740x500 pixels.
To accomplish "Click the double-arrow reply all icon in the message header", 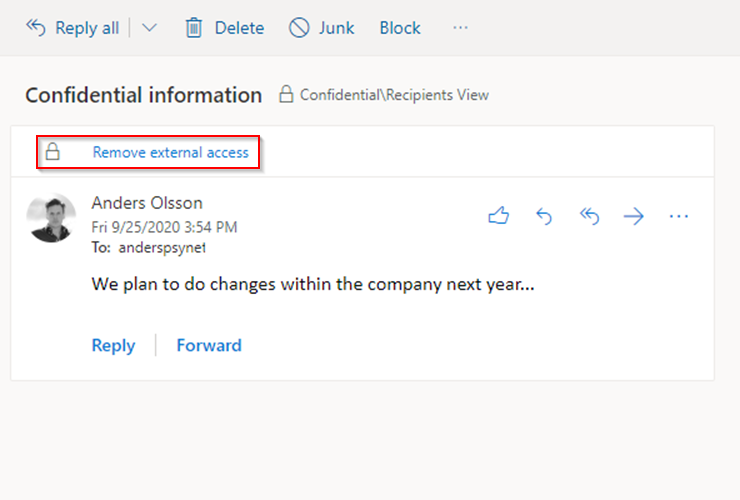I will 589,216.
